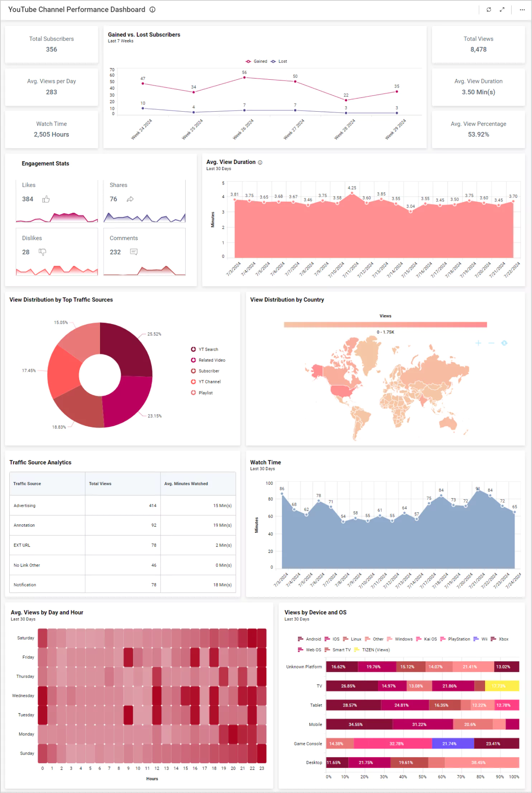This screenshot has width=532, height=793.
Task: Click the Likes thumbs-up icon
Action: [x=46, y=199]
